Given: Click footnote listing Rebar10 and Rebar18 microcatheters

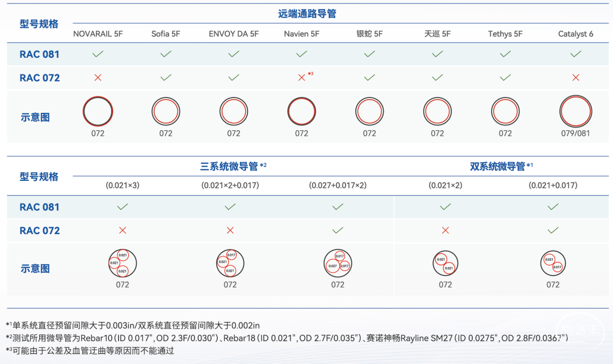Looking at the screenshot, I should coord(287,338).
